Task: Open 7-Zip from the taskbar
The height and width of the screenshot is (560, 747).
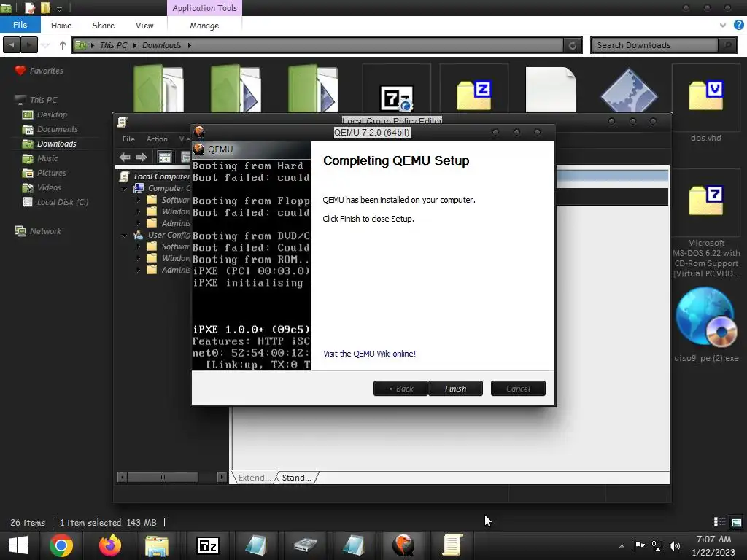Action: tap(208, 545)
